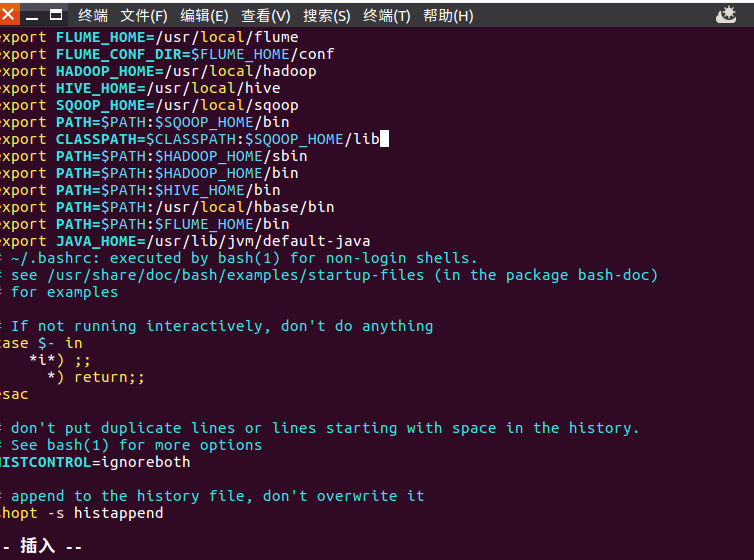Maximize the terminal window
The width and height of the screenshot is (754, 560).
pos(56,15)
